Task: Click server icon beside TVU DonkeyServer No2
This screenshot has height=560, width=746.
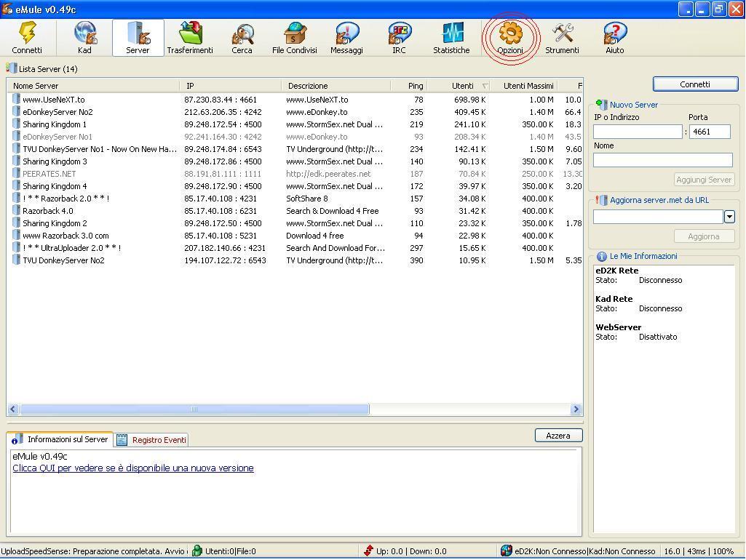Action: (16, 260)
